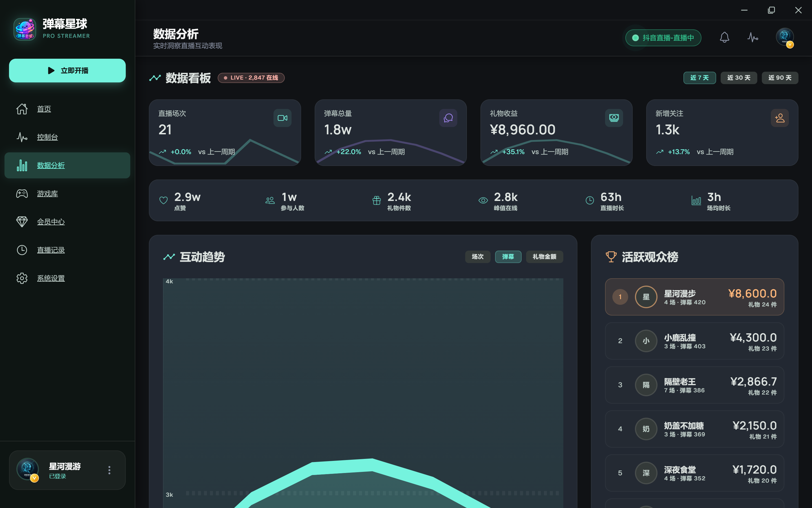Open 会员中心 in sidebar
The image size is (812, 508).
pos(67,222)
